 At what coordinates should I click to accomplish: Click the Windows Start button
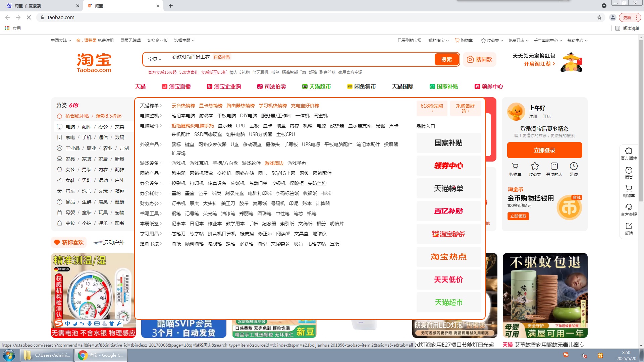pyautogui.click(x=9, y=355)
